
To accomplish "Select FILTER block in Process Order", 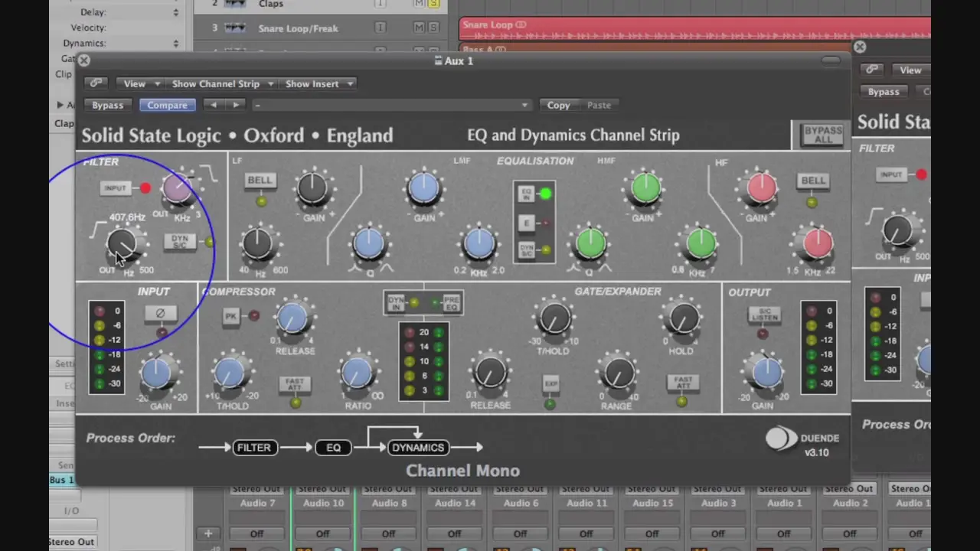I will [x=253, y=448].
